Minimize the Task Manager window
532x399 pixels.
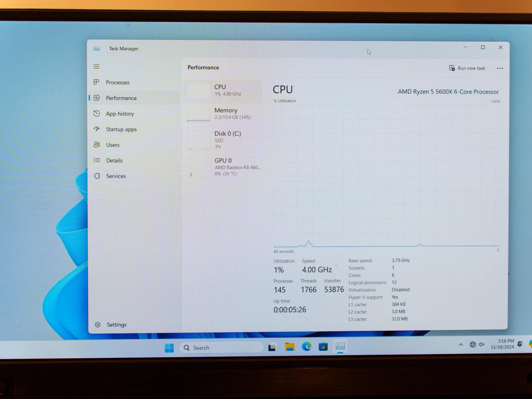[465, 47]
